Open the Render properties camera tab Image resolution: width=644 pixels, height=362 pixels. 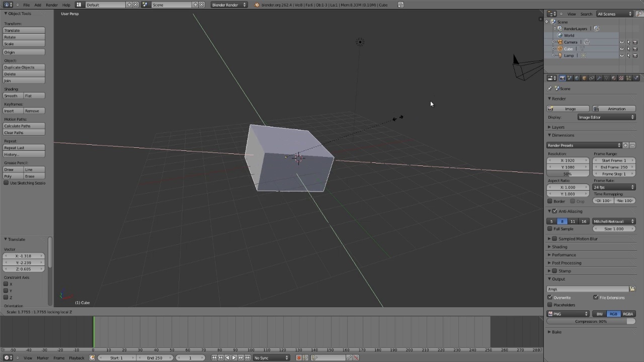pos(562,78)
